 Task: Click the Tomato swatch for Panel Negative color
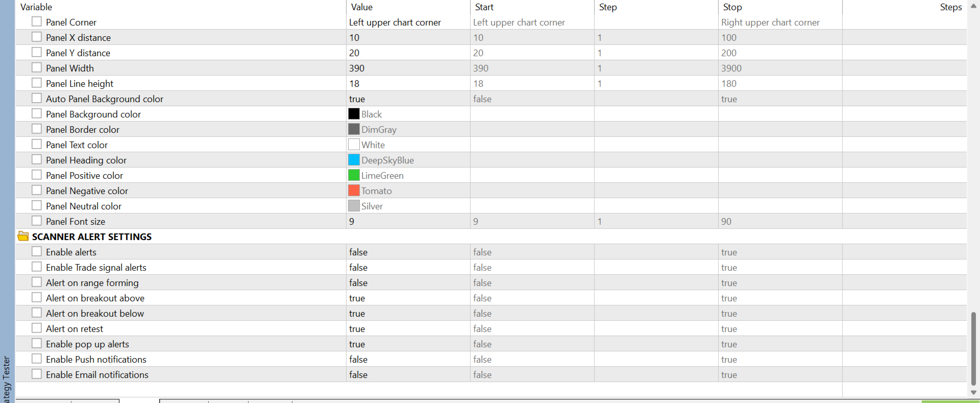click(x=354, y=191)
